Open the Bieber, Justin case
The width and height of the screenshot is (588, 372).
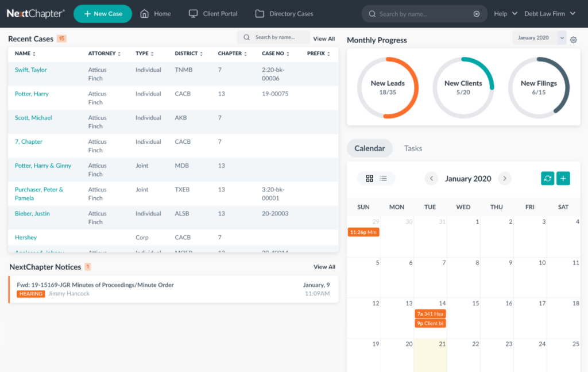click(x=32, y=213)
